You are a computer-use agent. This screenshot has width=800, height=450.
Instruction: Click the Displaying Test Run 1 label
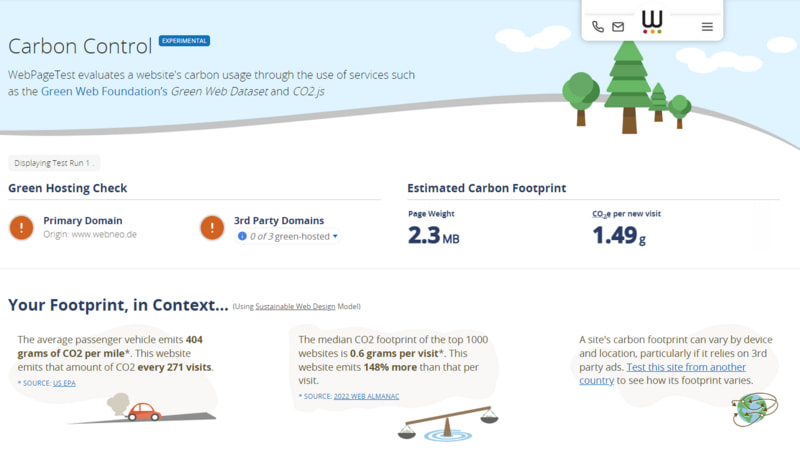pos(54,163)
